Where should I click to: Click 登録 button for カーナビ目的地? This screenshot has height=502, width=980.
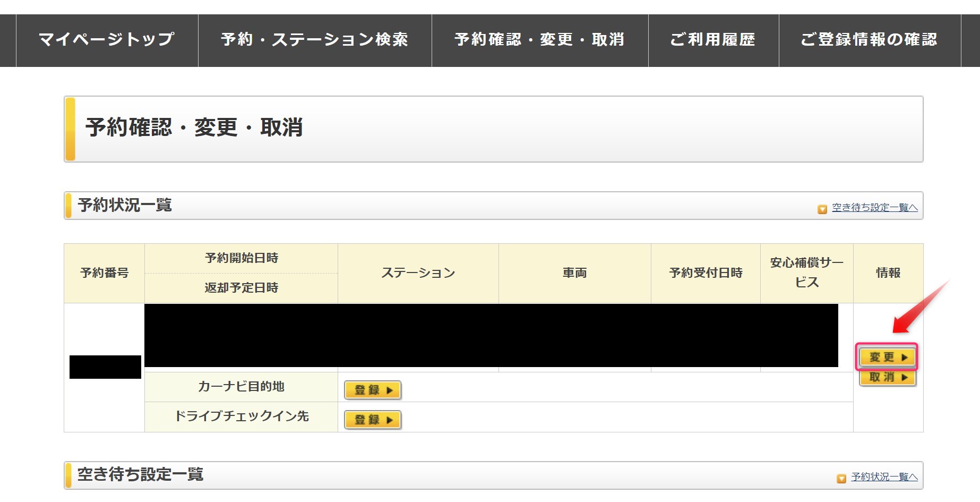373,390
